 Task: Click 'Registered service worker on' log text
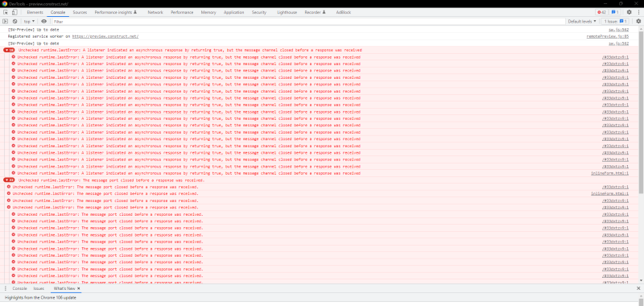pyautogui.click(x=39, y=36)
